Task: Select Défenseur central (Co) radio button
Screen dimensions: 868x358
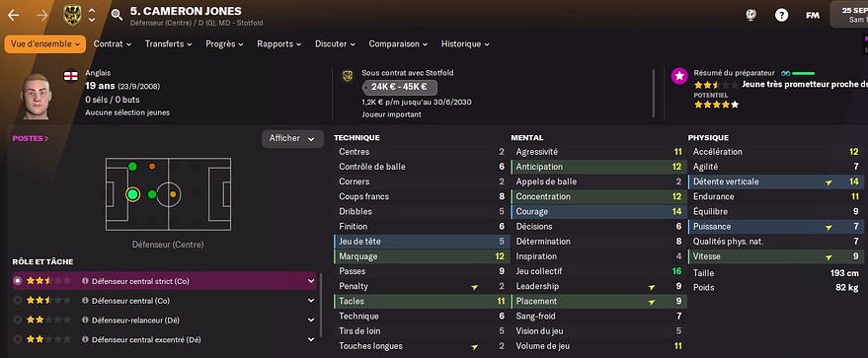Action: pyautogui.click(x=18, y=301)
